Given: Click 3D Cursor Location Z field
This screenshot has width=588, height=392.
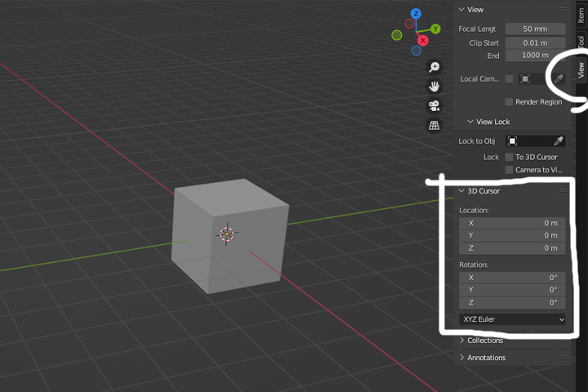Looking at the screenshot, I should click(512, 248).
